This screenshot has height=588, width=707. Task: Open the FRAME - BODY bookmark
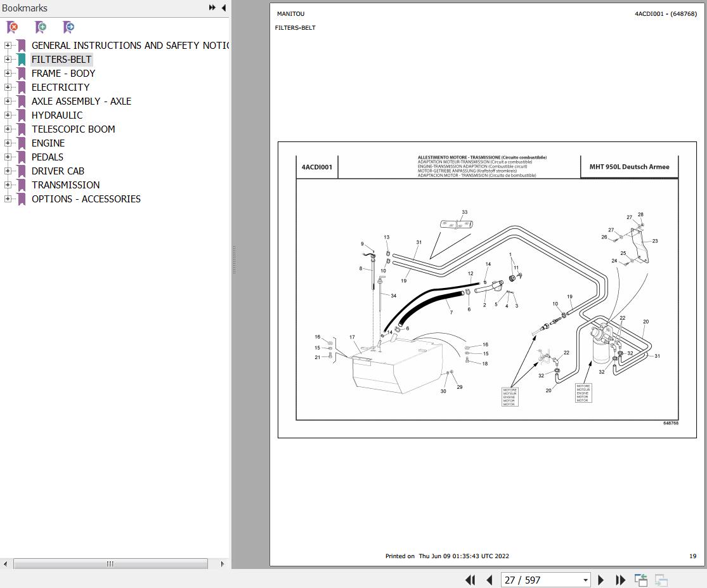63,74
